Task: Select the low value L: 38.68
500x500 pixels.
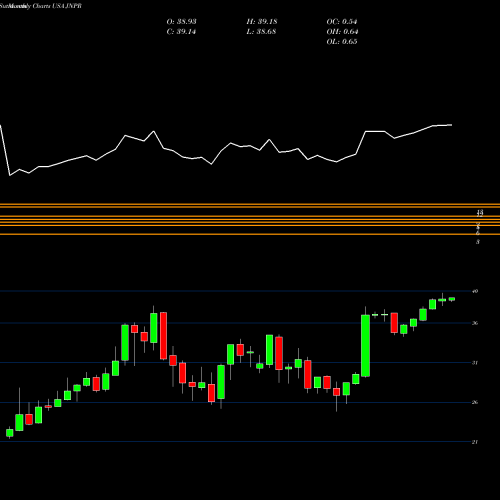Action: pyautogui.click(x=261, y=32)
